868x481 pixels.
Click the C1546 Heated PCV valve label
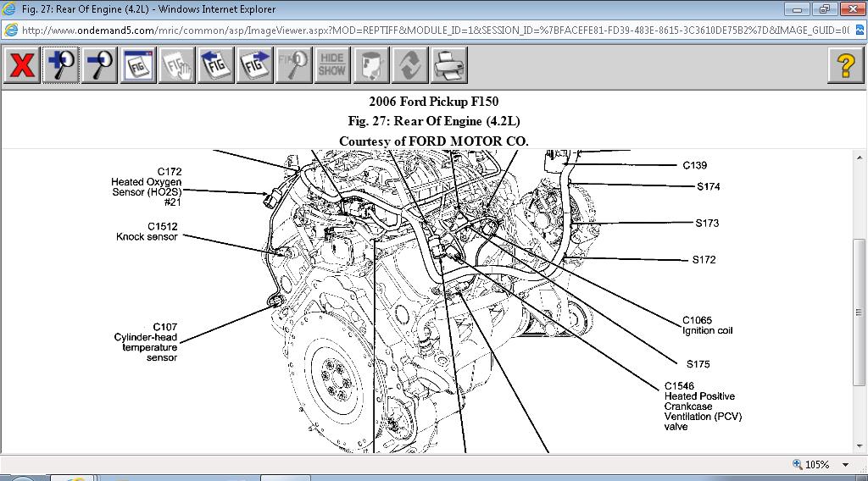(x=703, y=406)
